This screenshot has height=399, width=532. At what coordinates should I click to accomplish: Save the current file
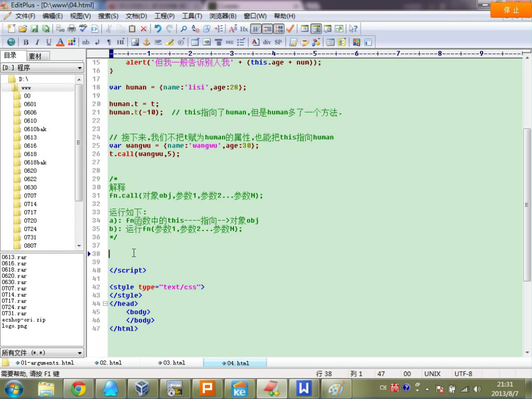[x=34, y=29]
